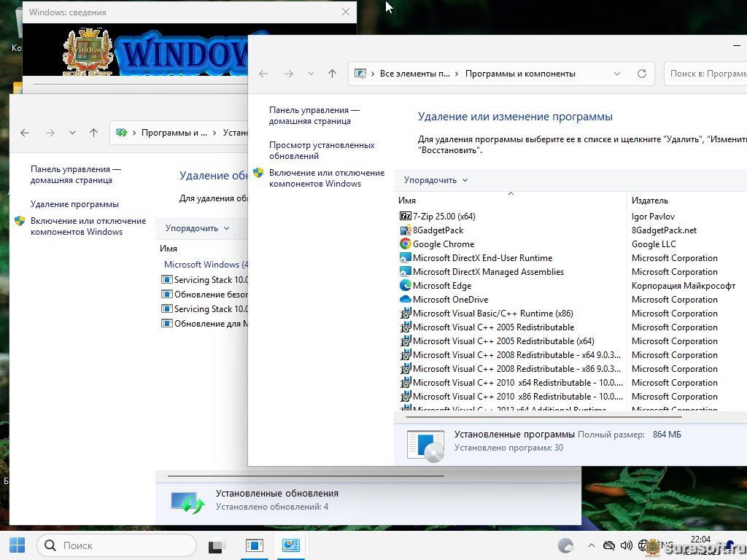747x560 pixels.
Task: Go up one level in Programs and Components window
Action: (332, 74)
